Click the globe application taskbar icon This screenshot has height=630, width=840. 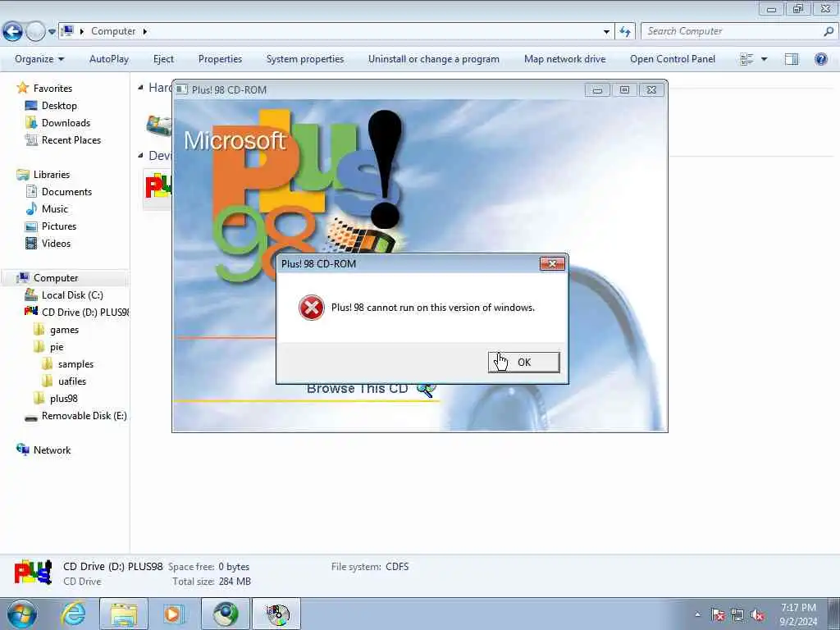pos(226,614)
